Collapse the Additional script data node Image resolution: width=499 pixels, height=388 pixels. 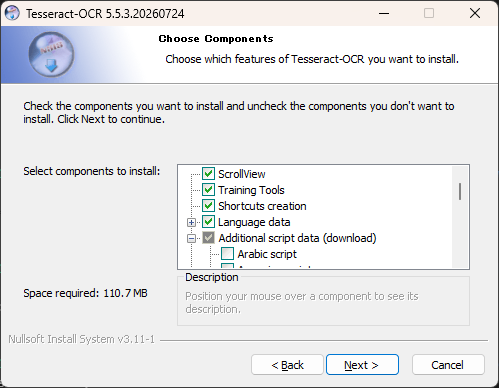click(191, 238)
